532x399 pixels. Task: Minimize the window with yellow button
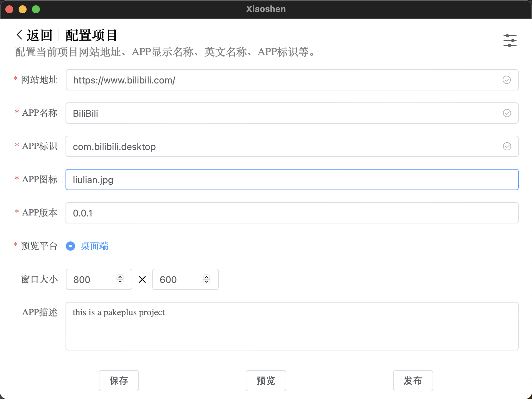(23, 9)
